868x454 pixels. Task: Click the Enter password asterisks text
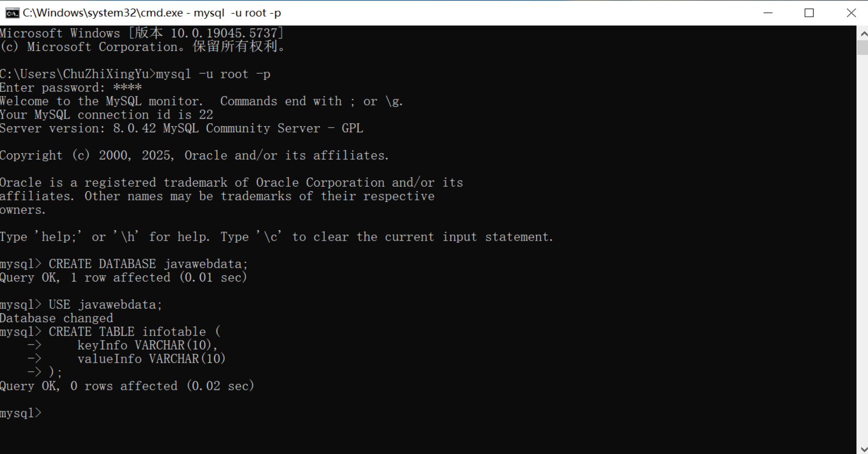[126, 87]
